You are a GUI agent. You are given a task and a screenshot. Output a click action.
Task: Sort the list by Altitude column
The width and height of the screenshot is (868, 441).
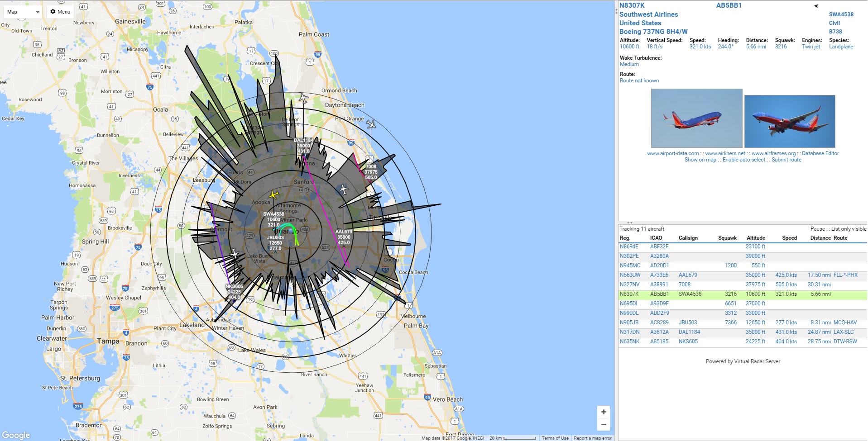(756, 238)
